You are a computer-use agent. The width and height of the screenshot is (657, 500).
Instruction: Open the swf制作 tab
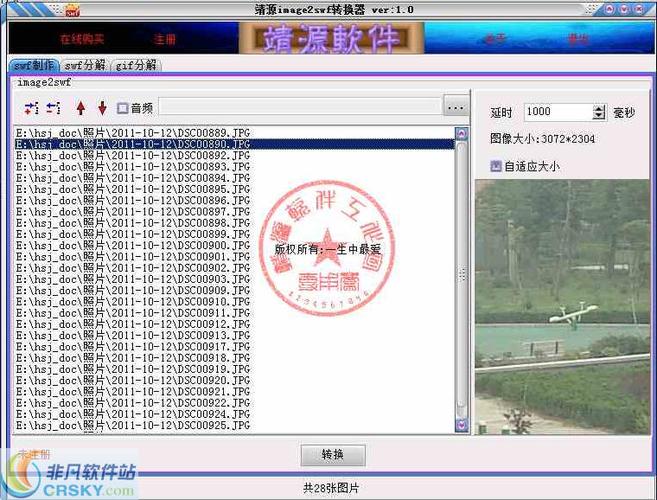pos(32,65)
